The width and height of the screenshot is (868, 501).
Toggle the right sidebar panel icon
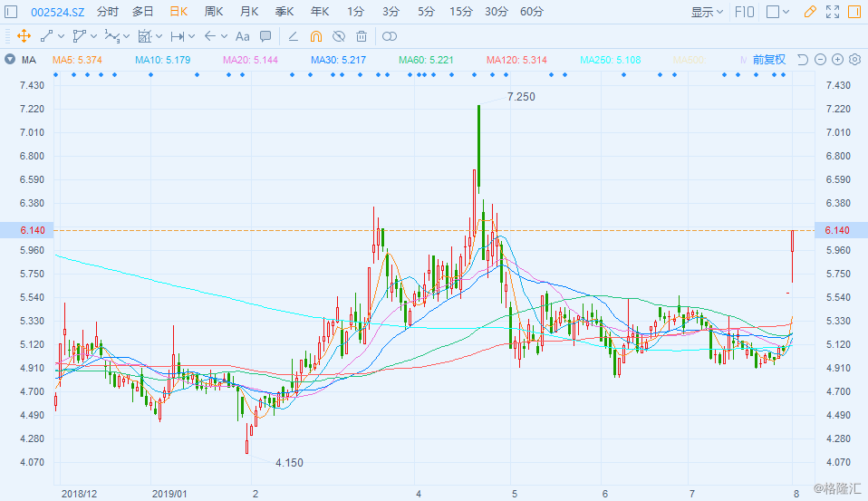click(x=854, y=12)
